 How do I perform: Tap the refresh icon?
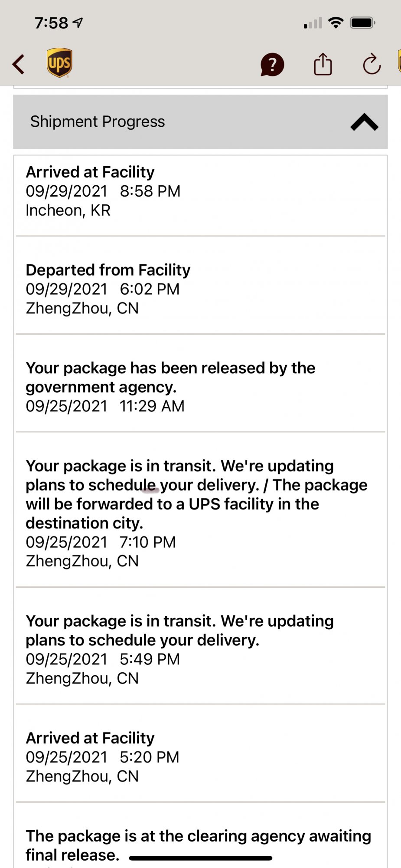(372, 65)
